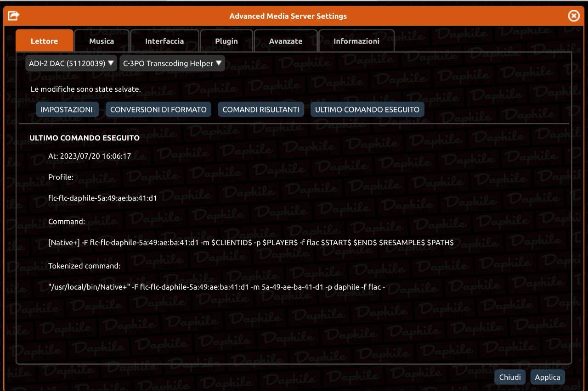Close the Advanced Media Server Settings dialog
The width and height of the screenshot is (588, 391).
[574, 16]
